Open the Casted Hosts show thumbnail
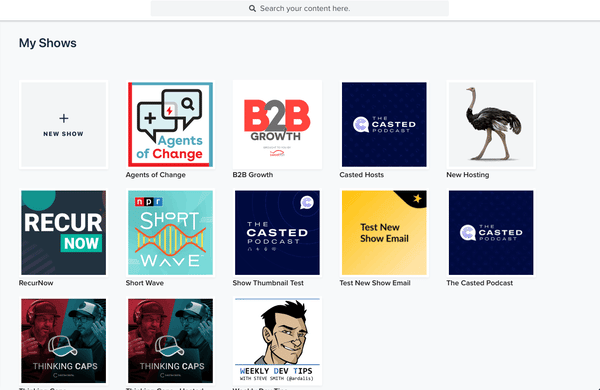The height and width of the screenshot is (390, 600). (x=384, y=124)
